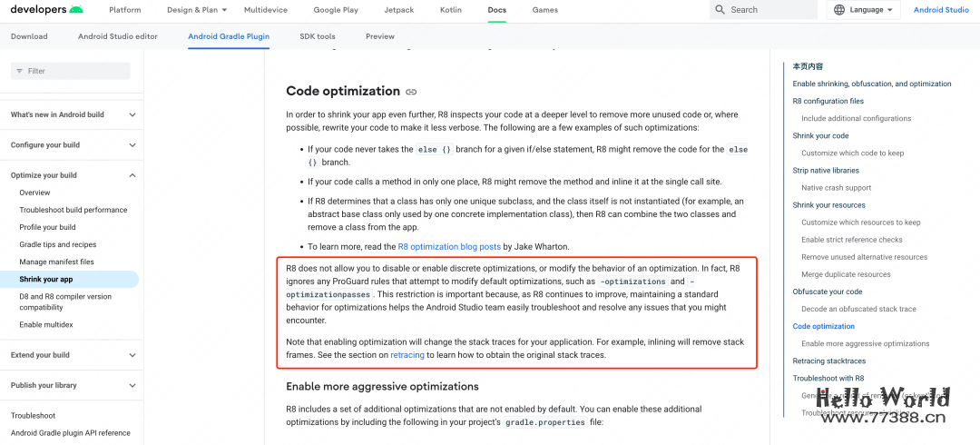
Task: Expand What's new in Android build
Action: (132, 114)
